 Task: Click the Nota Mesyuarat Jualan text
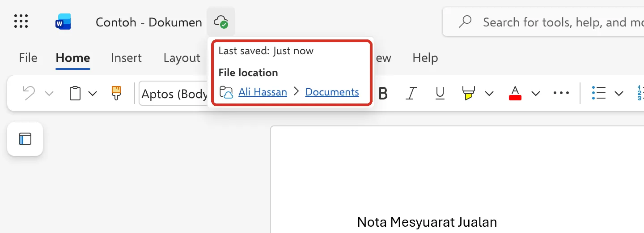427,222
